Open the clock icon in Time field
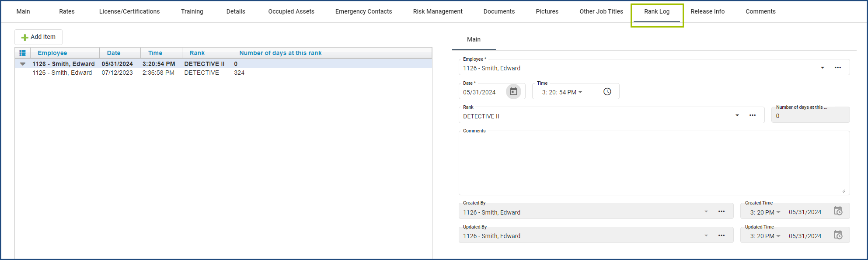 [607, 91]
